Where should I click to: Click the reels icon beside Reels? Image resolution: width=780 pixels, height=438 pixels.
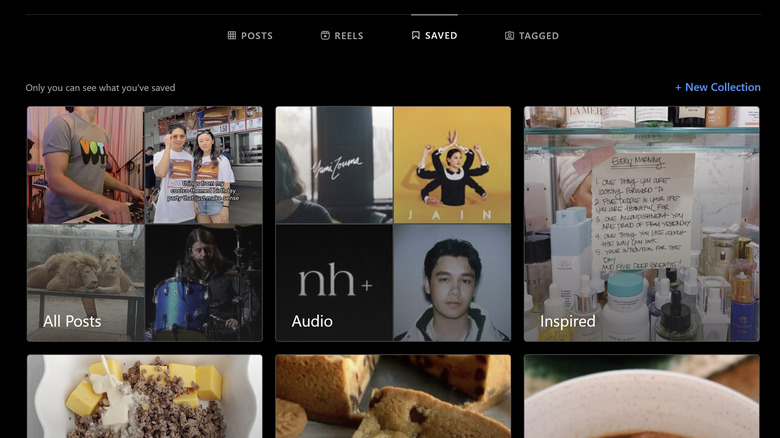[x=325, y=35]
